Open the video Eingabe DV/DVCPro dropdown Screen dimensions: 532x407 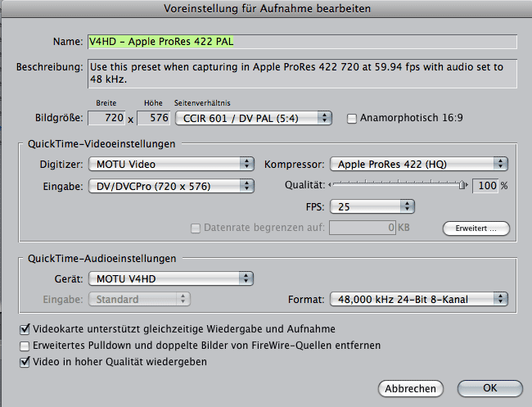pos(170,186)
